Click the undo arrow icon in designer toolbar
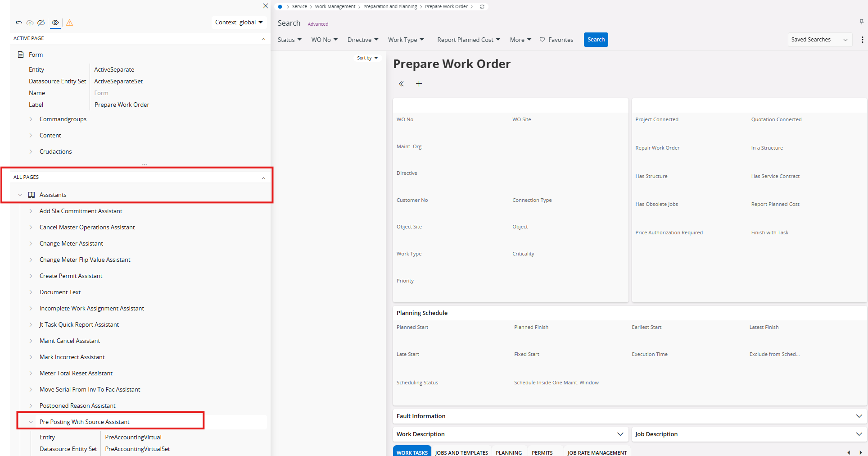Screen dimensions: 868x456 pyautogui.click(x=19, y=23)
